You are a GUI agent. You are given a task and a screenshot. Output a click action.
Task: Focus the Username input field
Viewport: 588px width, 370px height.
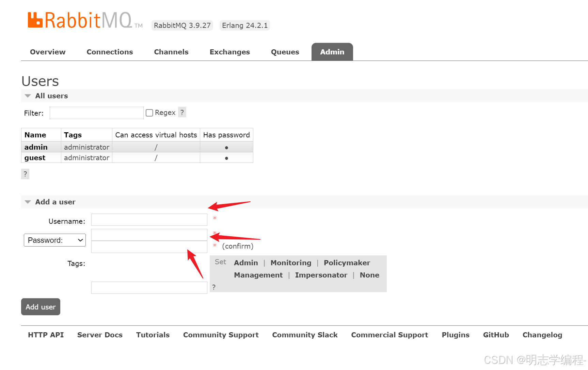tap(149, 220)
